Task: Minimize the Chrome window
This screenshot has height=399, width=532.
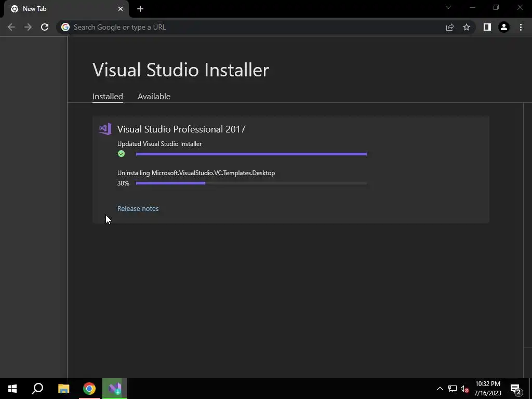Action: coord(472,7)
